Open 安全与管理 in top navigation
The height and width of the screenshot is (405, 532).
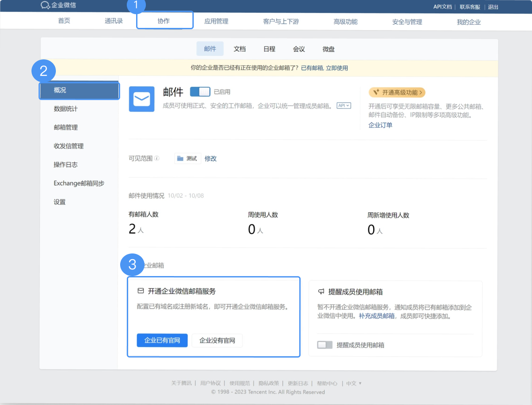407,21
